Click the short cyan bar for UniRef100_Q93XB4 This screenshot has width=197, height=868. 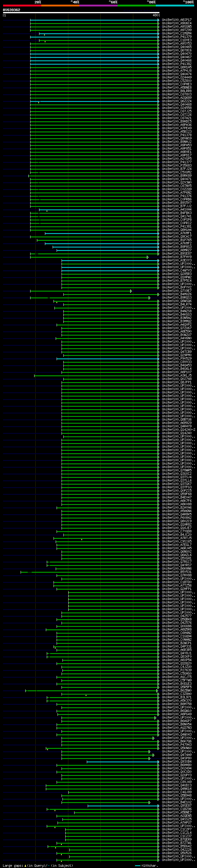pos(123,761)
